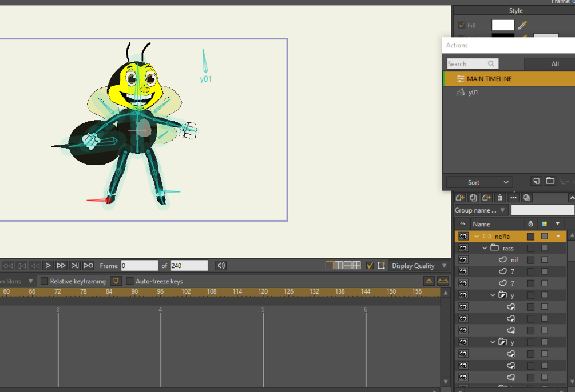Viewport: 575px width, 392px height.
Task: Click the current Frame number field
Action: (140, 266)
